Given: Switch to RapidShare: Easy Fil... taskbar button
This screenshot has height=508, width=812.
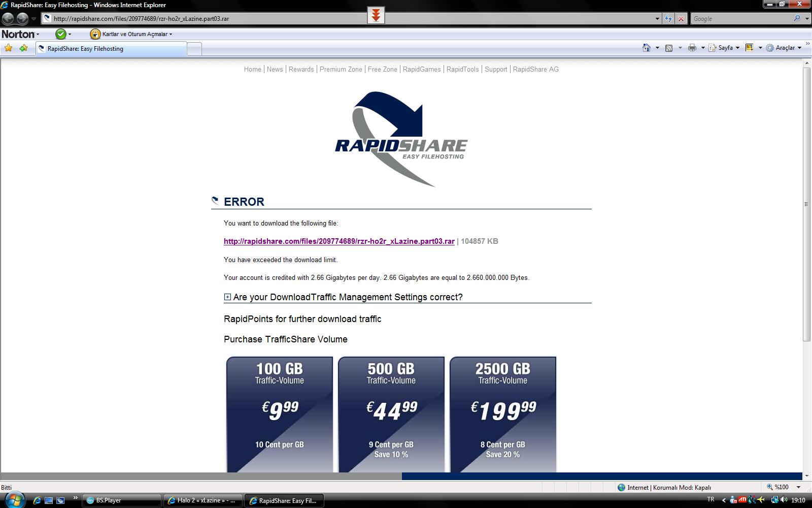Looking at the screenshot, I should pos(284,500).
